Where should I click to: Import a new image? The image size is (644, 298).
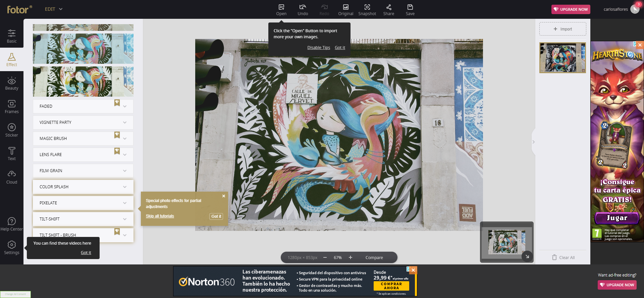click(x=563, y=29)
